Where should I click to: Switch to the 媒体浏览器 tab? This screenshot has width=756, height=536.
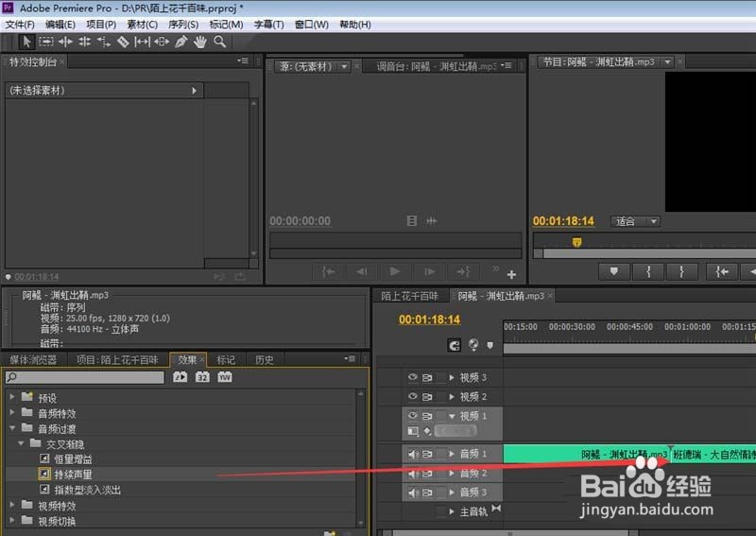coord(33,359)
